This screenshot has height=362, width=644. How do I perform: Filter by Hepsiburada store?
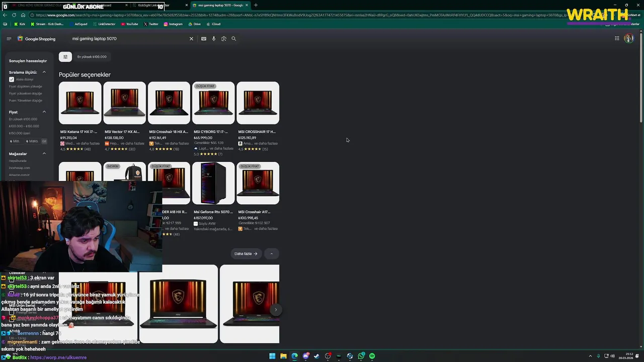point(18,161)
